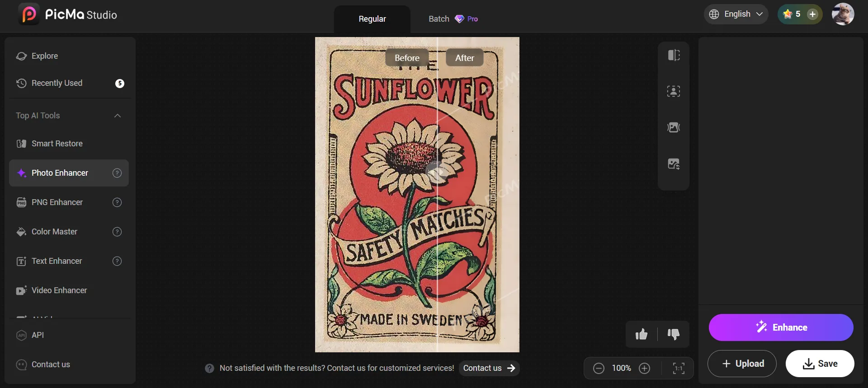Zoom out with the minus icon
This screenshot has height=388, width=868.
[599, 368]
